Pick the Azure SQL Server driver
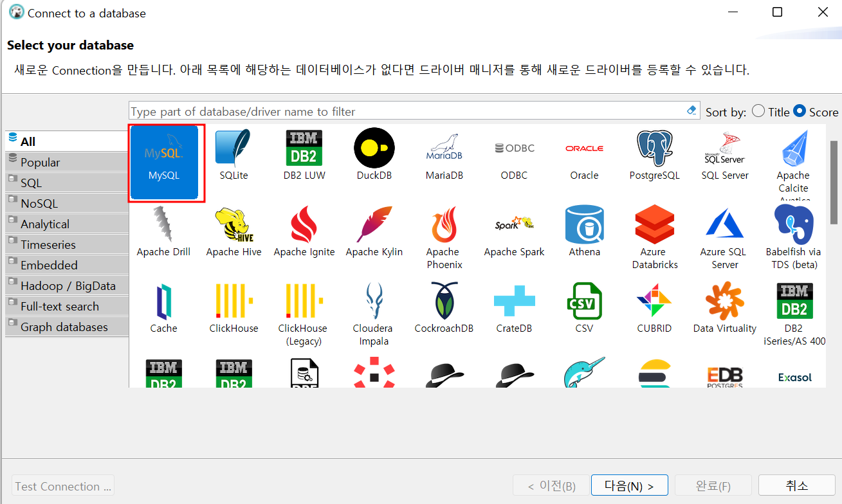842x504 pixels. pos(725,238)
